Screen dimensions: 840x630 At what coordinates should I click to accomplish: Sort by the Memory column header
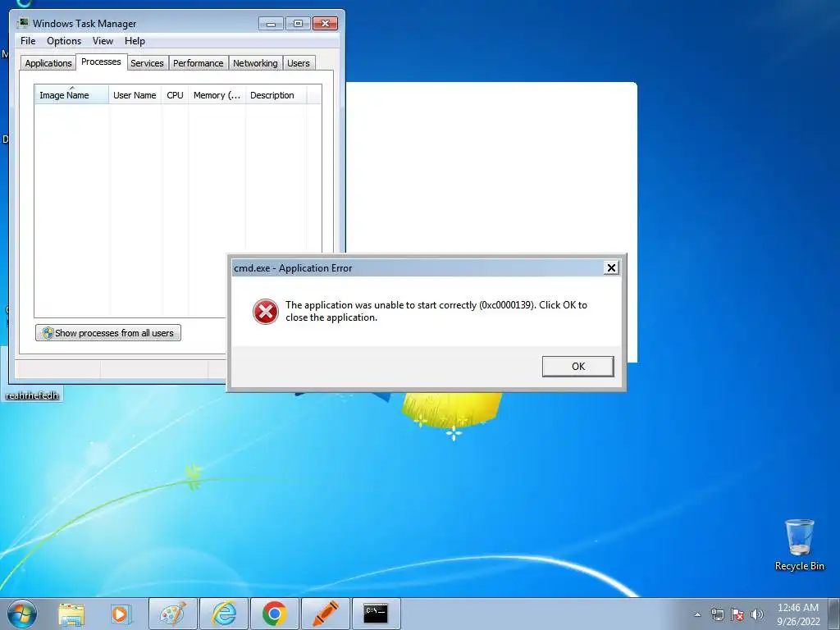[217, 95]
